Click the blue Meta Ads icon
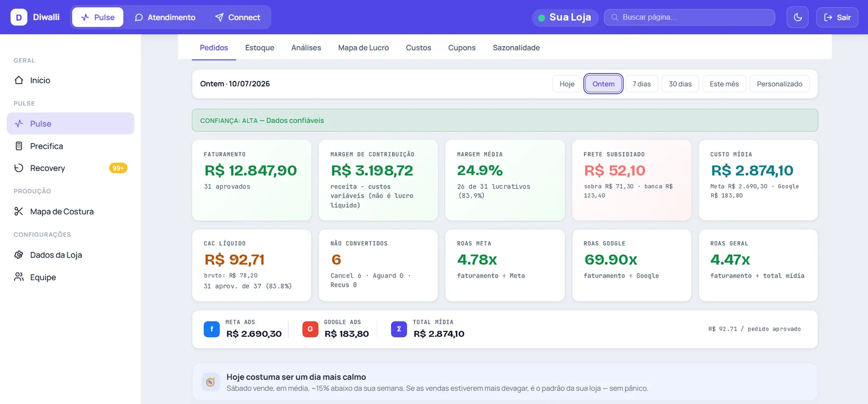This screenshot has height=404, width=868. click(x=212, y=329)
